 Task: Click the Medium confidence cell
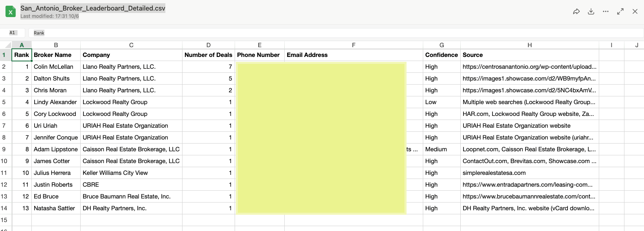pos(442,149)
